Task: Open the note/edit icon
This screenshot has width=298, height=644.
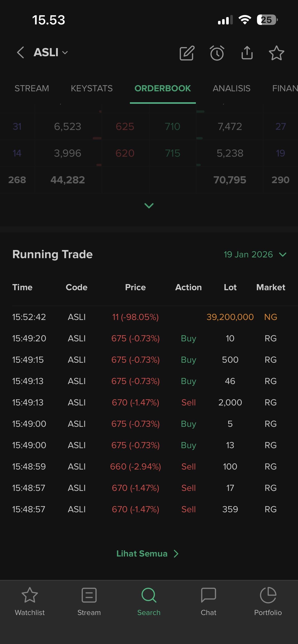Action: [x=187, y=53]
